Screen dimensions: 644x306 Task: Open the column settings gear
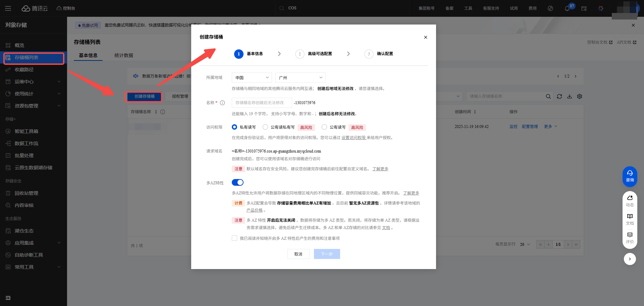579,96
